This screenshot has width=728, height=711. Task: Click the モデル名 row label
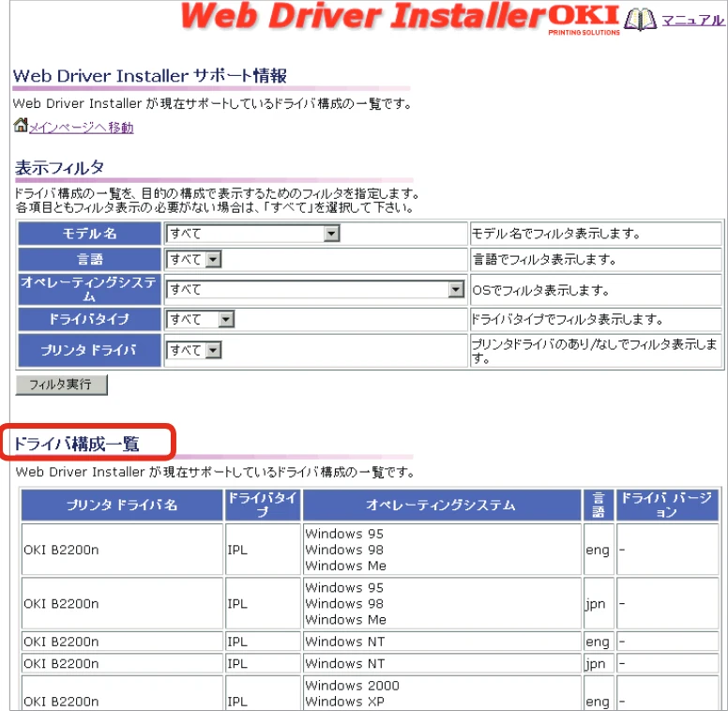90,234
